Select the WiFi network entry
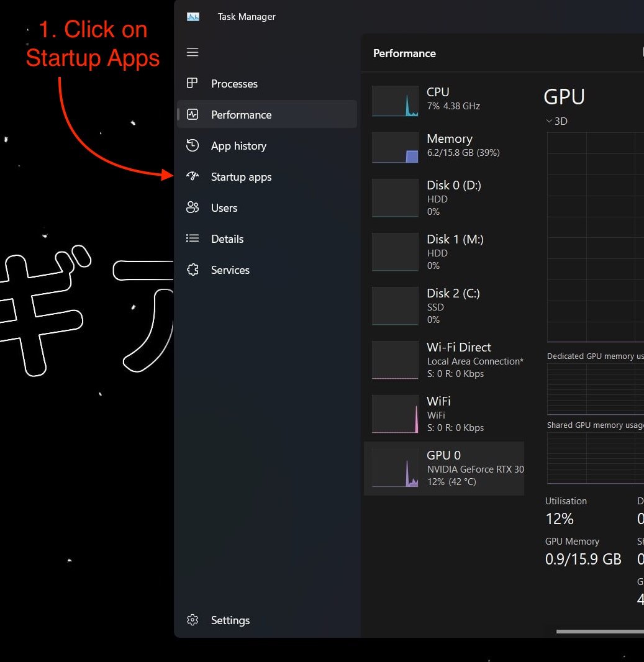This screenshot has width=644, height=662. [x=443, y=414]
